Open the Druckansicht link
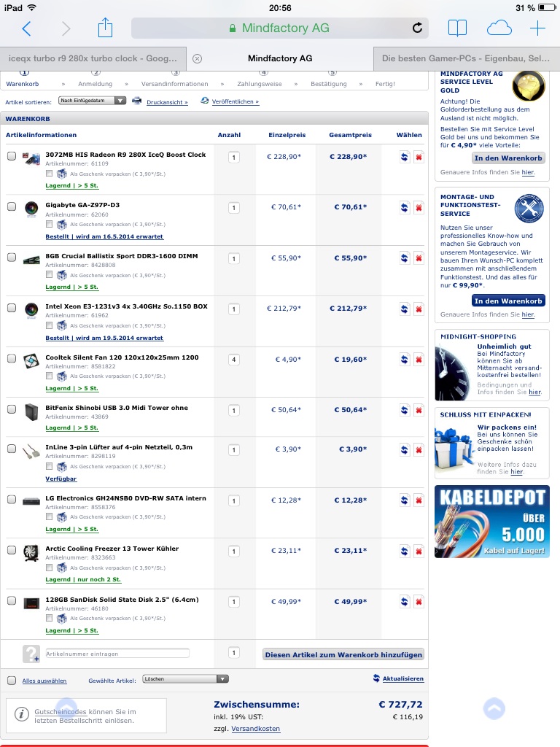Screen dimensions: 560x747 click(x=167, y=102)
